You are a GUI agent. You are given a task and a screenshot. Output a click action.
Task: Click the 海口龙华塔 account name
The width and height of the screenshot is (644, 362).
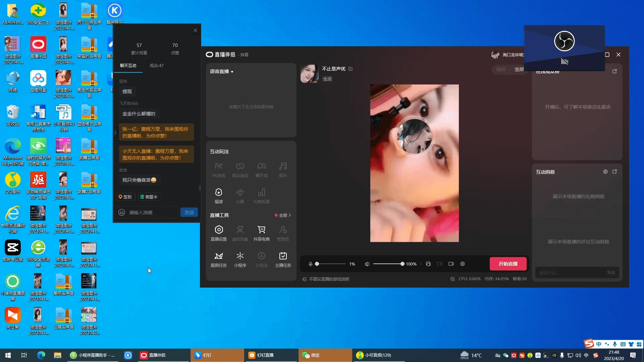513,55
